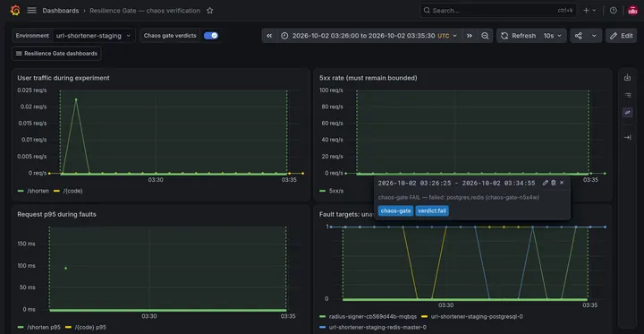Click the Edit dashboard button
Image resolution: width=644 pixels, height=334 pixels.
point(621,36)
